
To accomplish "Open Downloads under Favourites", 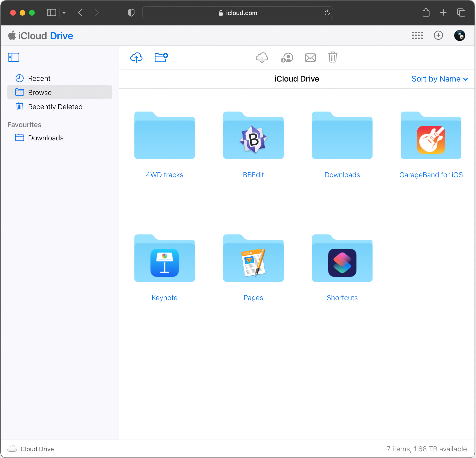I will point(60,138).
